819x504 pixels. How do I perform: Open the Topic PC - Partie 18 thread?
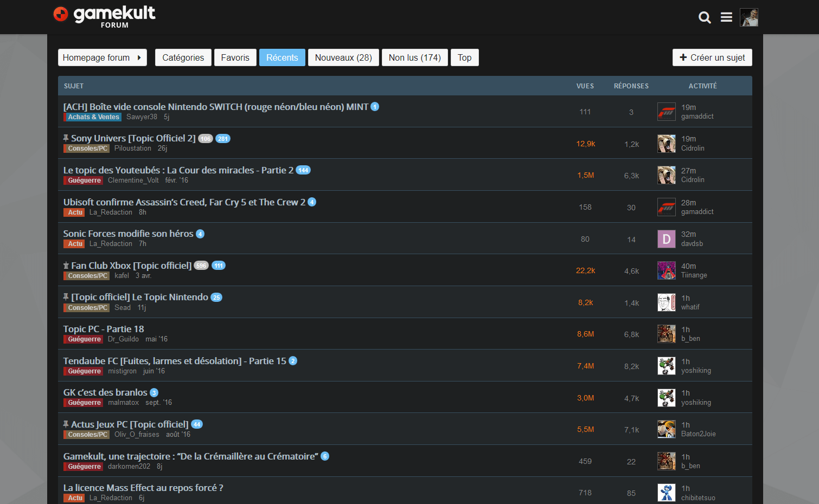[103, 329]
